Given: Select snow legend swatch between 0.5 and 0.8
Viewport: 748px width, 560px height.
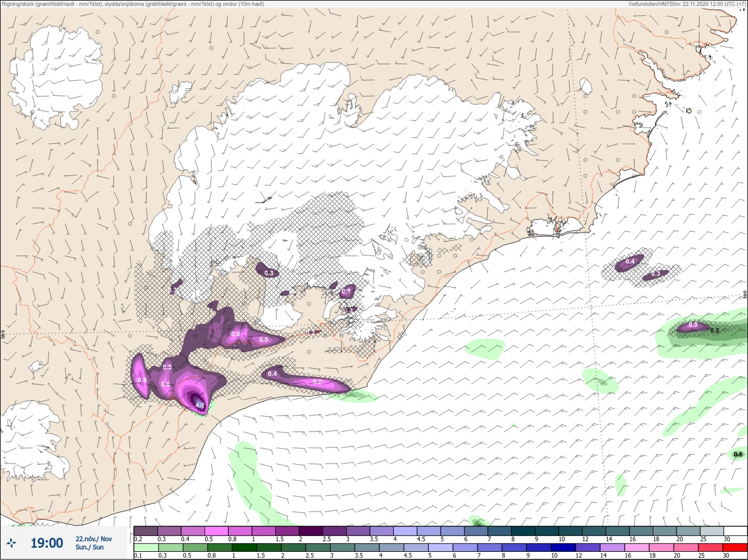Looking at the screenshot, I should coord(216,531).
